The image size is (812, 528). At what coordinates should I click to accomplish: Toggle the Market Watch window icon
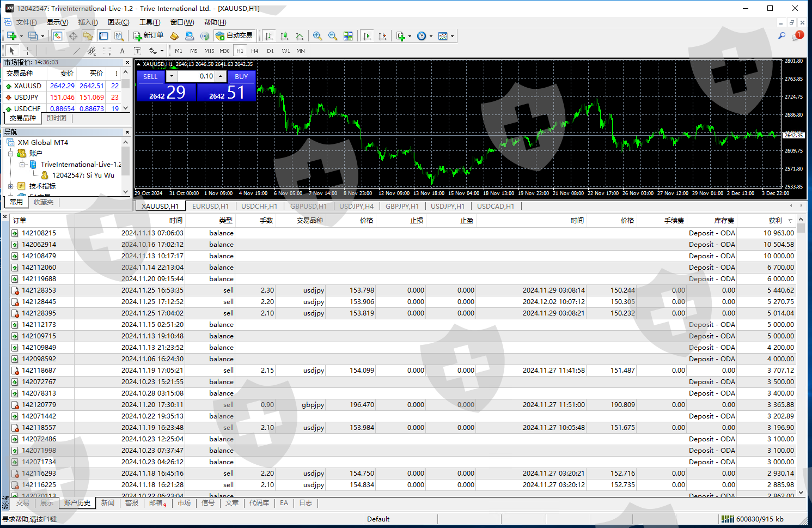click(x=57, y=36)
